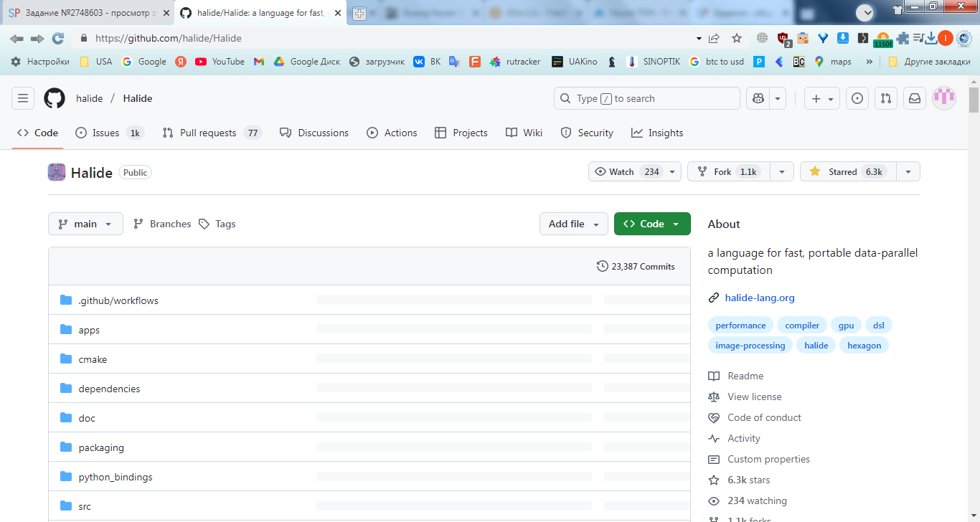Open the Другие закладки bookmarks folder
Screen dimensions: 980x522
[930, 62]
